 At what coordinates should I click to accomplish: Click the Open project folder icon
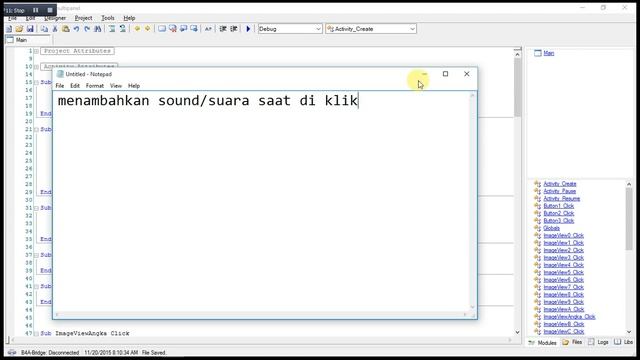point(19,29)
